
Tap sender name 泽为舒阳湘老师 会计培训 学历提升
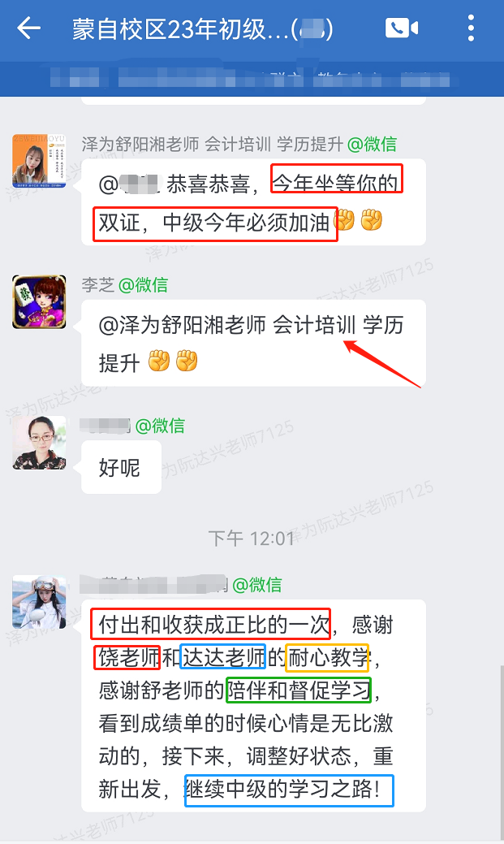coord(213,145)
